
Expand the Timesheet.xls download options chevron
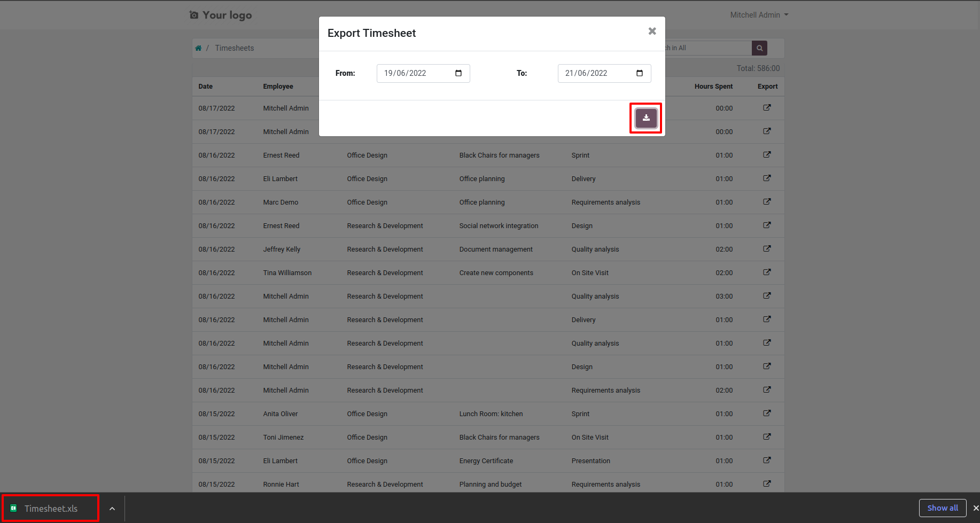coord(112,509)
